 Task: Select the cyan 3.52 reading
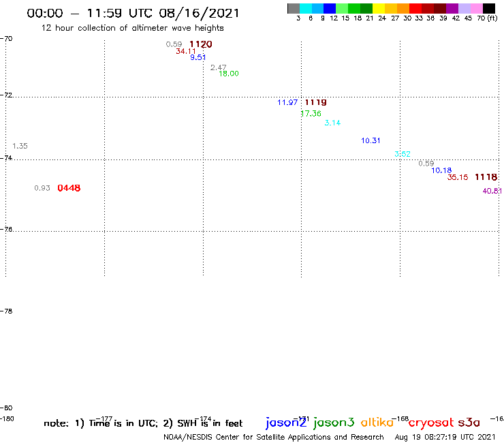click(x=403, y=154)
